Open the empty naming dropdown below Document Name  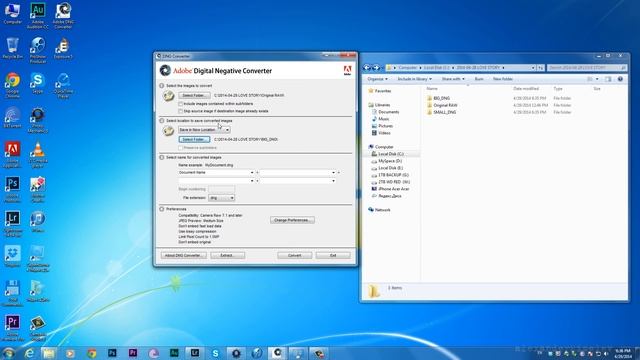[216, 180]
